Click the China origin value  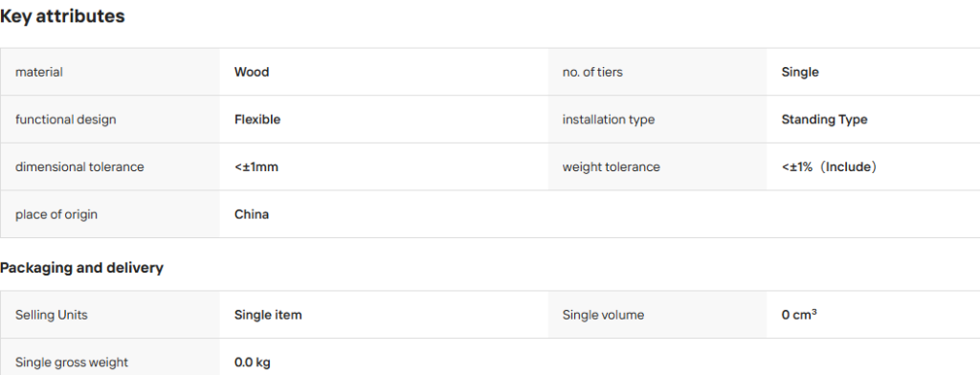[252, 214]
